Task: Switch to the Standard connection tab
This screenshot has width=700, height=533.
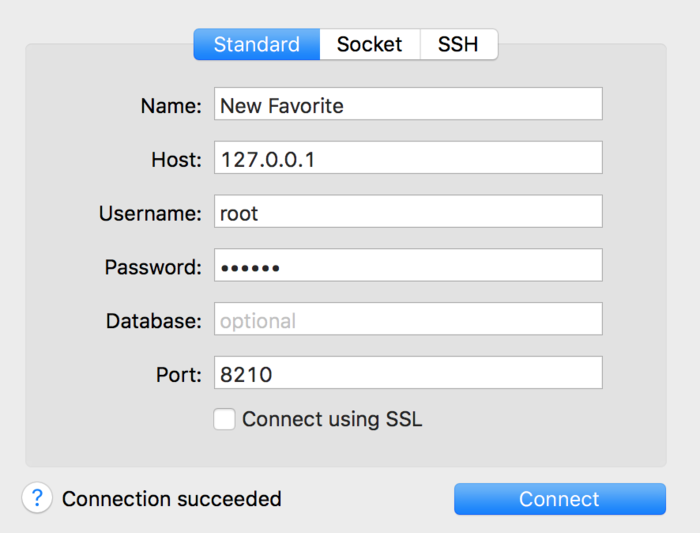Action: [256, 45]
